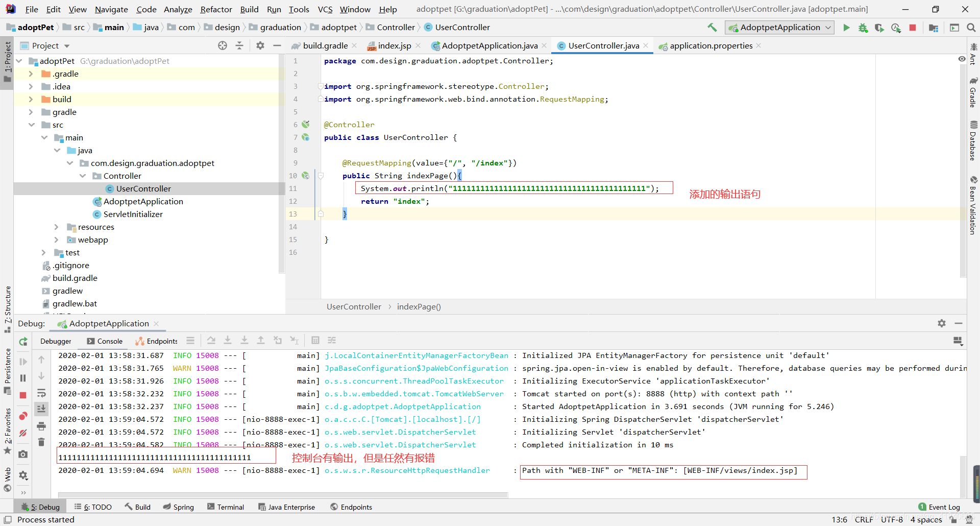Toggle the Database tool window stripe
Screen dimensions: 980x526
973,141
